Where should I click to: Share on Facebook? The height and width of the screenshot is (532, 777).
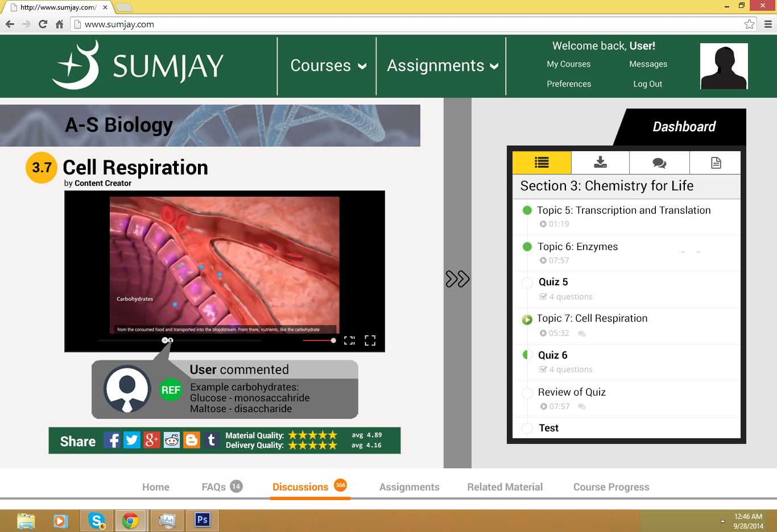(x=112, y=440)
